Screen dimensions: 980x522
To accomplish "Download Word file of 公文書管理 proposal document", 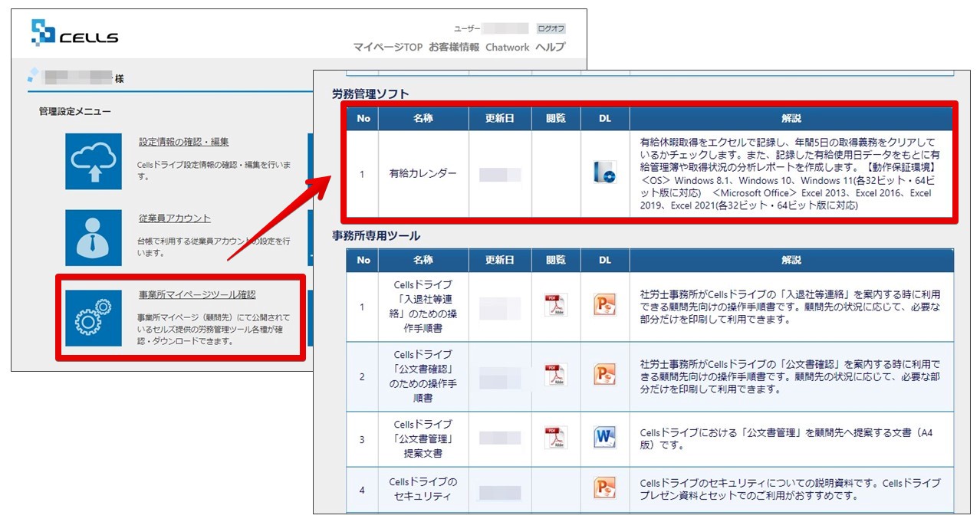I will tap(605, 438).
